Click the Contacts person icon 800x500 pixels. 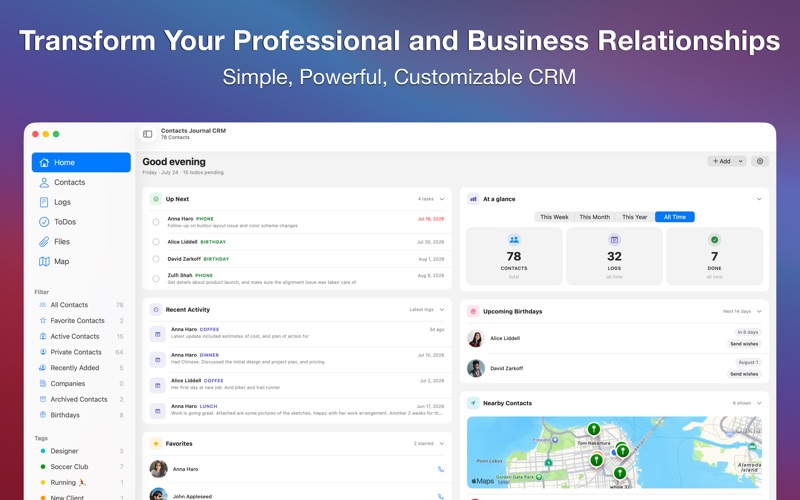44,182
